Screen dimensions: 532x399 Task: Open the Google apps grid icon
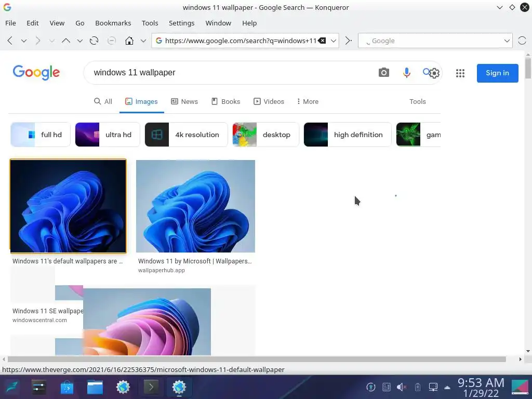pos(460,73)
